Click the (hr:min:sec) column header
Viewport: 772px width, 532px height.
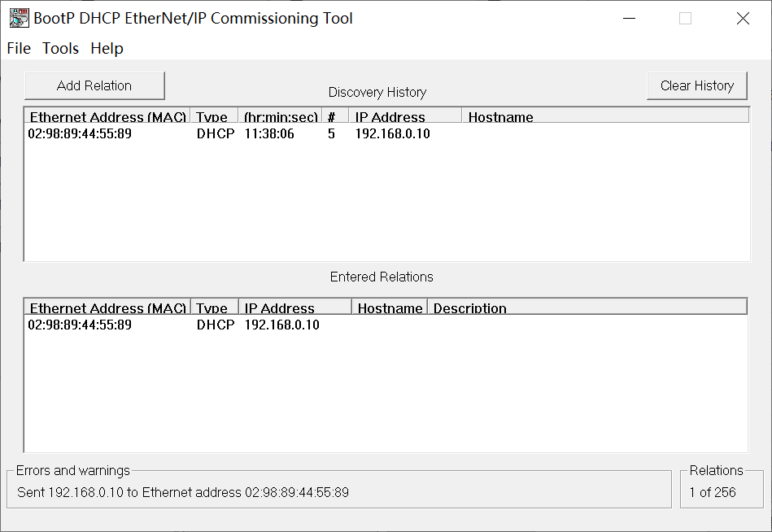(x=281, y=116)
